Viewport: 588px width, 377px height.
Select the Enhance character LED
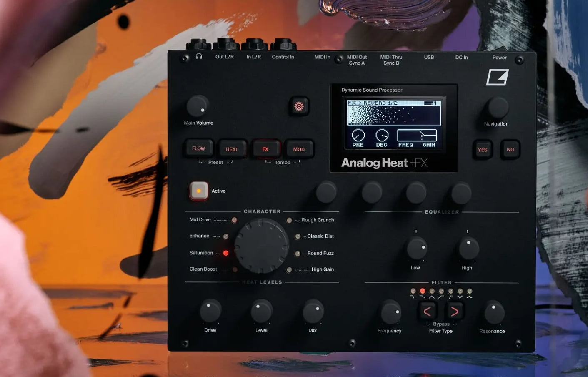pos(226,236)
